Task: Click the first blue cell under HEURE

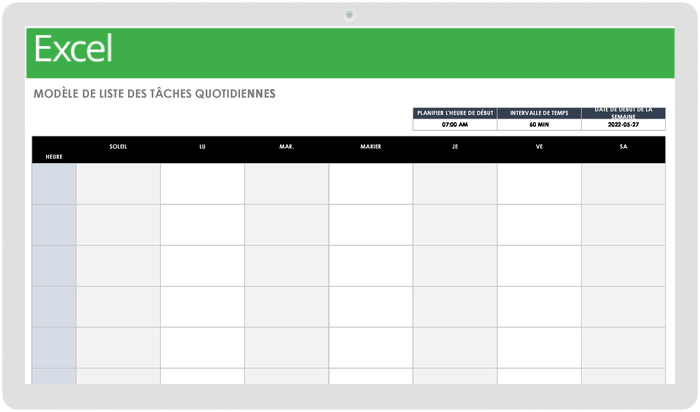Action: [x=54, y=184]
